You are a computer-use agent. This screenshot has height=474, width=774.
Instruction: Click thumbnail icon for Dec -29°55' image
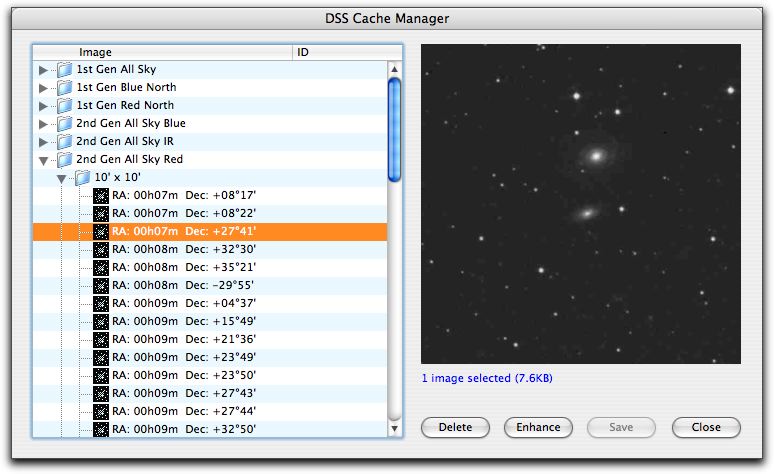tap(101, 286)
